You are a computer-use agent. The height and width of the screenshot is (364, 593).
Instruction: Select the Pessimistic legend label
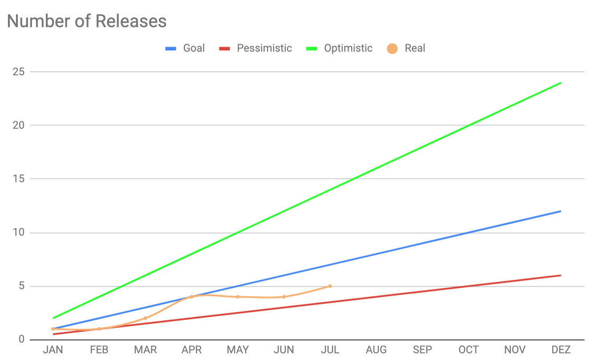point(264,48)
